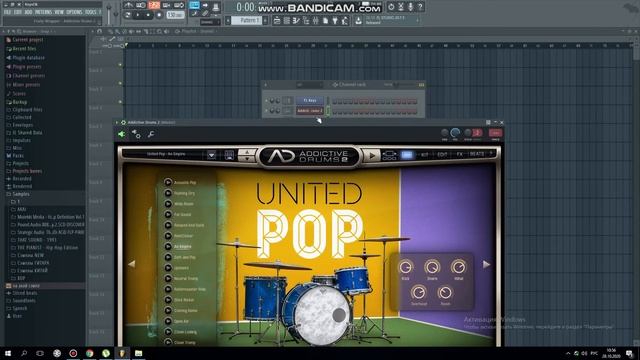Click plugin wrapper gear settings icon

[x=136, y=134]
